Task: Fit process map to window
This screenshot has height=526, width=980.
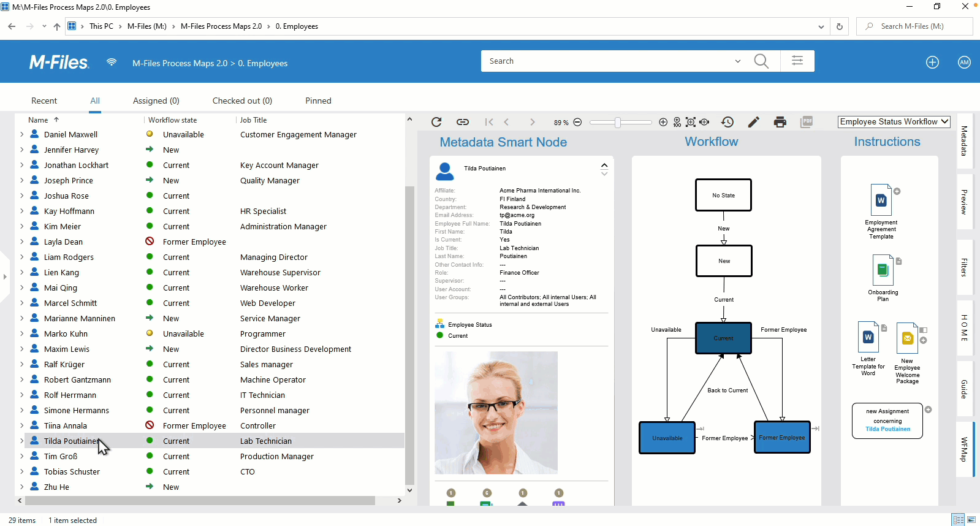Action: (x=691, y=122)
